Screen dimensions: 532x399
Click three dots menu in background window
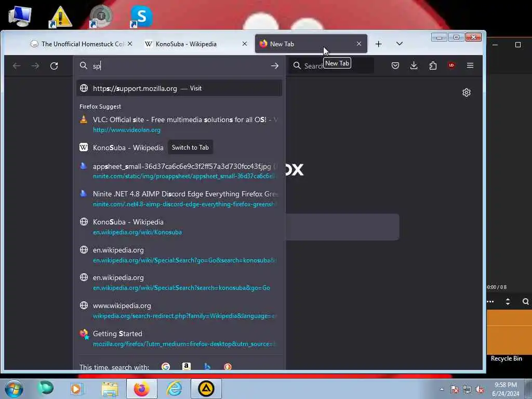[490, 302]
